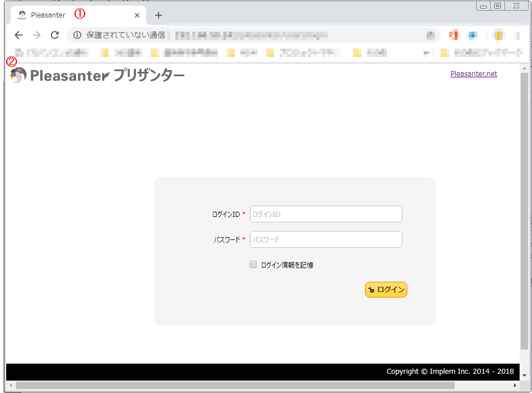
Task: Click the blue extension icon in toolbar
Action: pyautogui.click(x=472, y=36)
